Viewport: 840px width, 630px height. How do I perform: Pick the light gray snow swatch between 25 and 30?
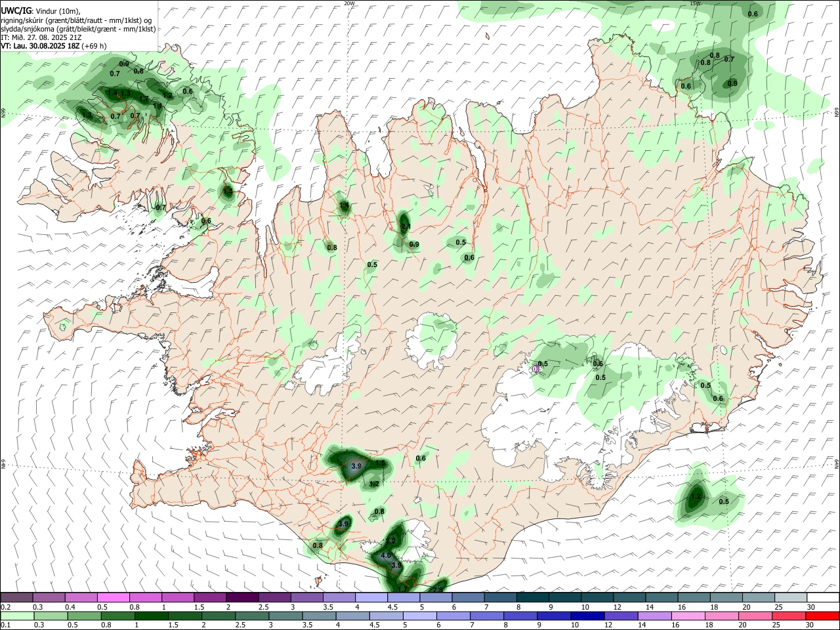pyautogui.click(x=790, y=597)
